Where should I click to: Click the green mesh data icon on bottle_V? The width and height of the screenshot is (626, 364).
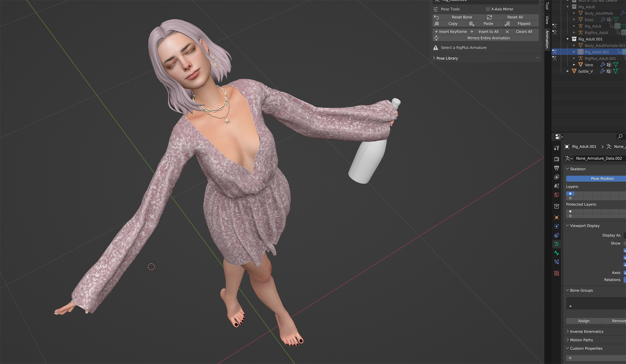pos(616,71)
